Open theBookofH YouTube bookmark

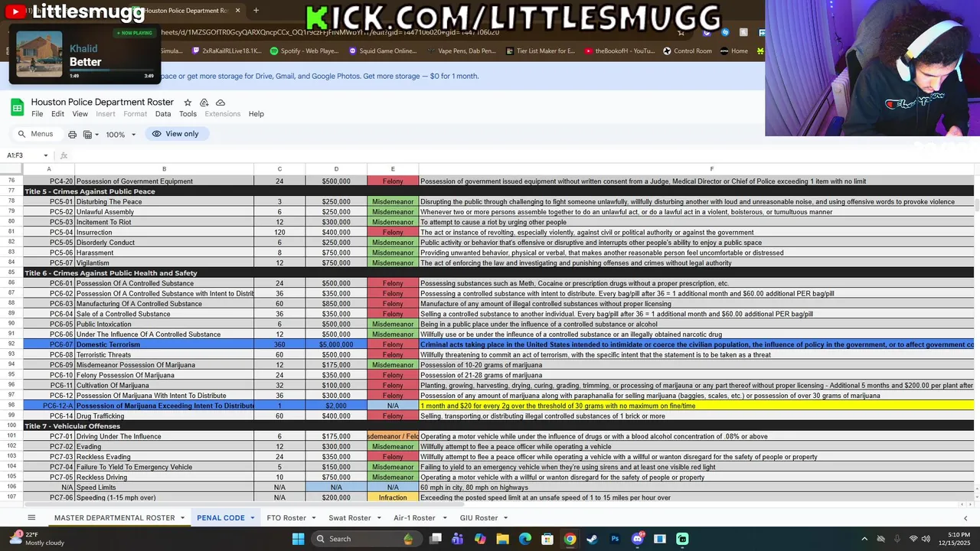point(619,51)
